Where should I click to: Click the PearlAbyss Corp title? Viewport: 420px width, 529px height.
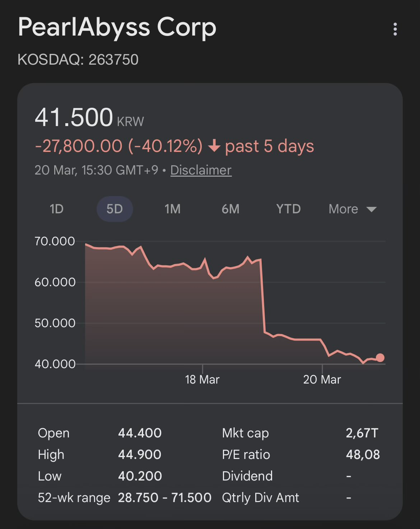[x=117, y=28]
